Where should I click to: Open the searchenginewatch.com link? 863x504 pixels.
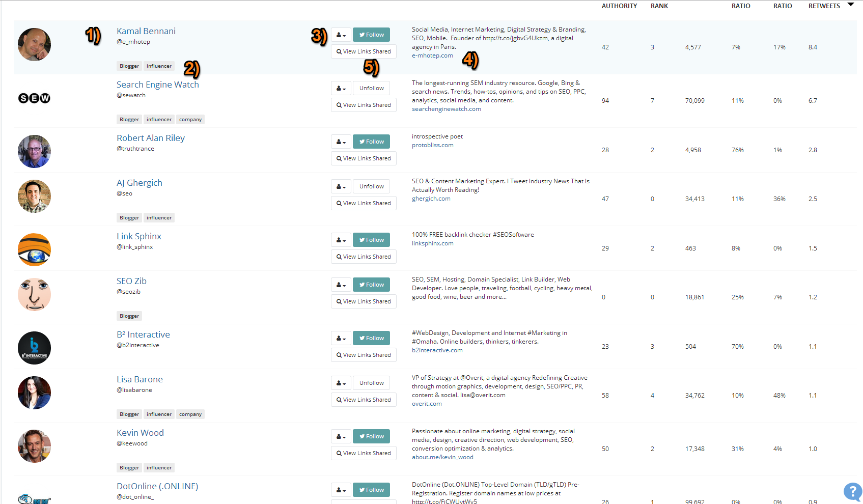pos(446,109)
